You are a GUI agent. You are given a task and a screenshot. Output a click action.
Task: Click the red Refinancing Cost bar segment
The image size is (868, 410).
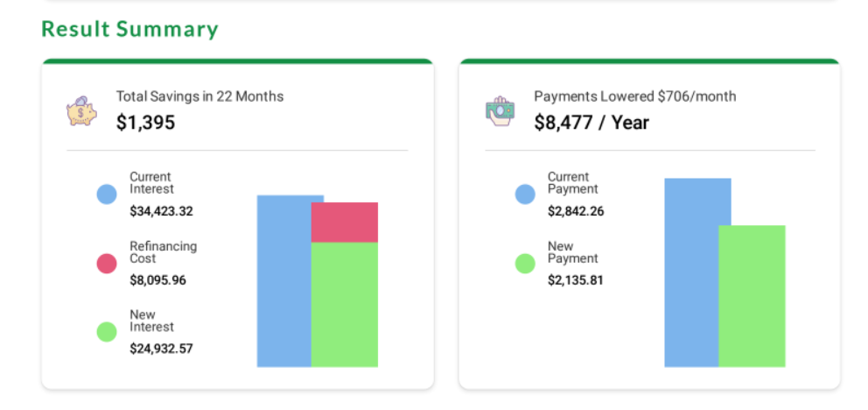345,223
